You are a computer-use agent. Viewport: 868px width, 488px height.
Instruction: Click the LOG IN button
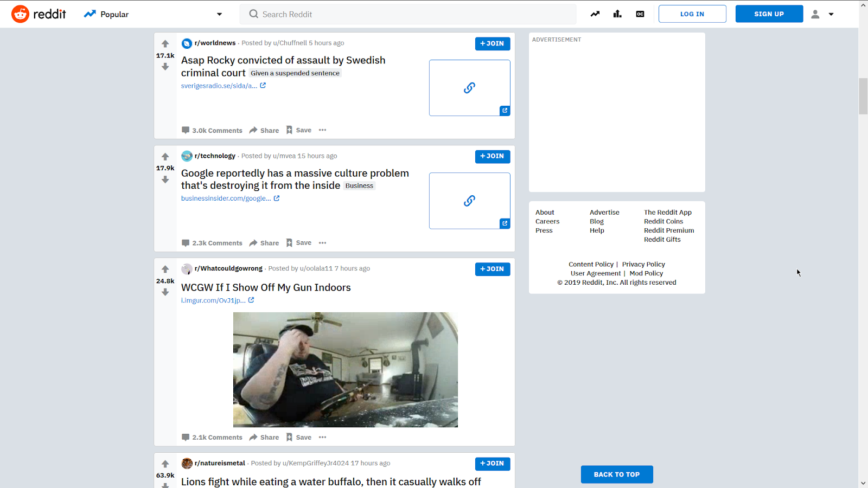pos(692,14)
